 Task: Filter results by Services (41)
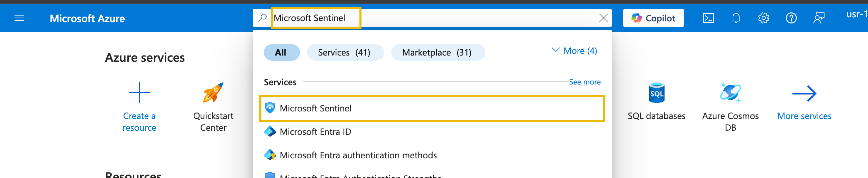click(x=345, y=52)
